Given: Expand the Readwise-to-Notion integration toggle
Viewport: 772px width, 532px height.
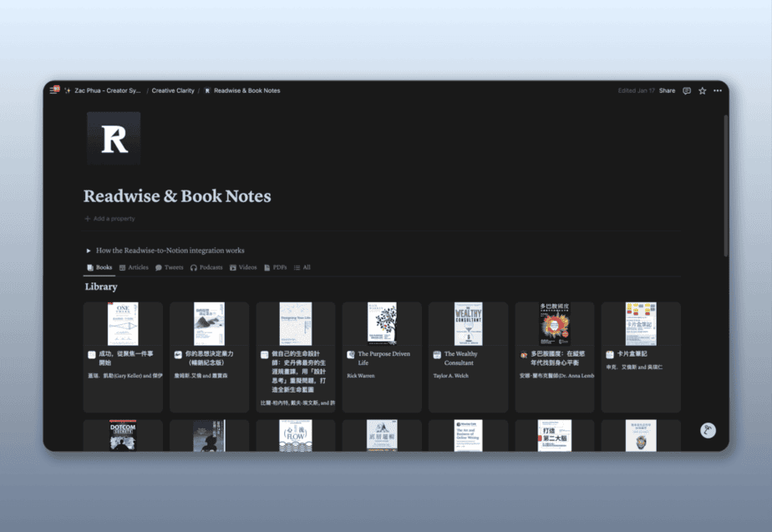Looking at the screenshot, I should [89, 251].
